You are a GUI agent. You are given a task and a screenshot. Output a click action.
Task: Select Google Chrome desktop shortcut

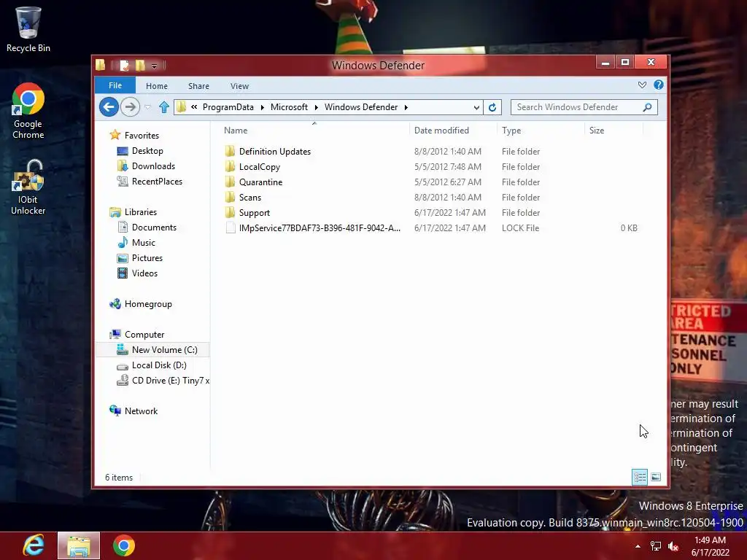click(x=28, y=112)
